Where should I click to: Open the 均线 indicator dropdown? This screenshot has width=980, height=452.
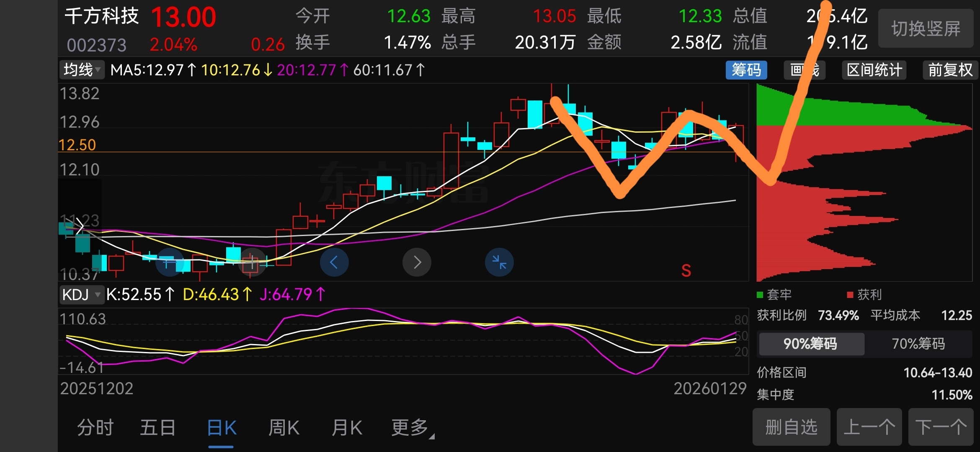click(x=82, y=70)
